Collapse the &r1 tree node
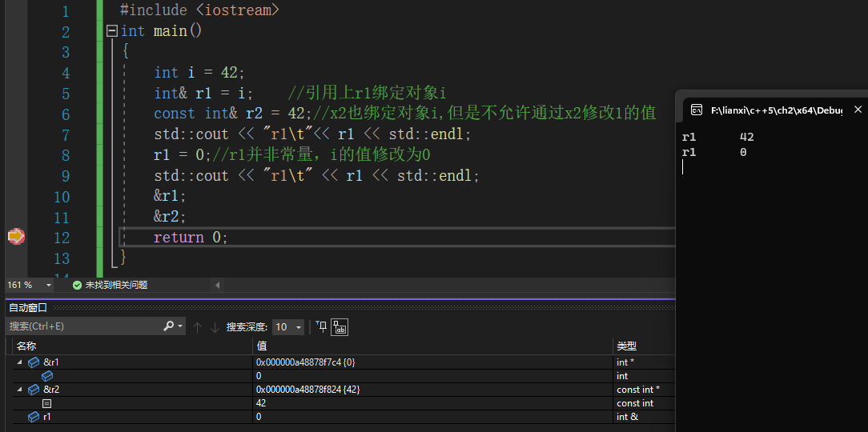The image size is (868, 432). [20, 362]
